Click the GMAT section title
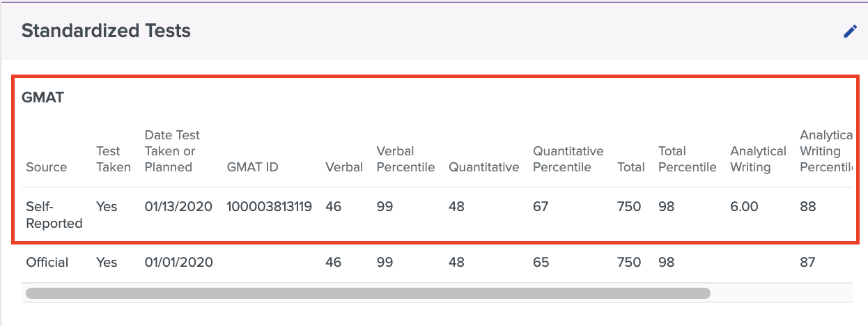The height and width of the screenshot is (326, 868). pyautogui.click(x=43, y=98)
